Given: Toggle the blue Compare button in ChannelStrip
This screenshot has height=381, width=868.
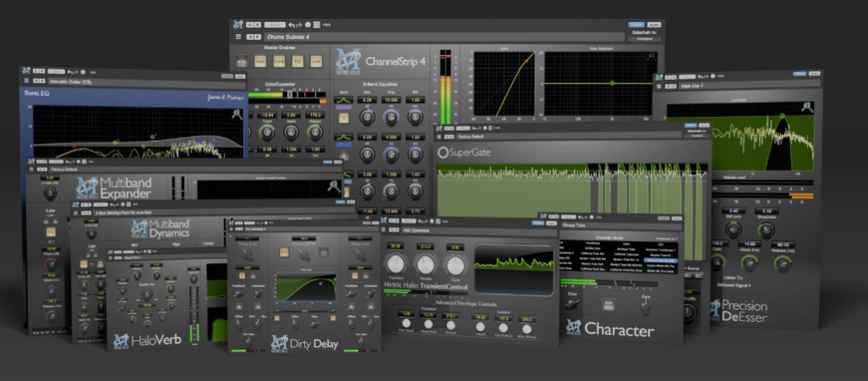Looking at the screenshot, I should tap(636, 25).
